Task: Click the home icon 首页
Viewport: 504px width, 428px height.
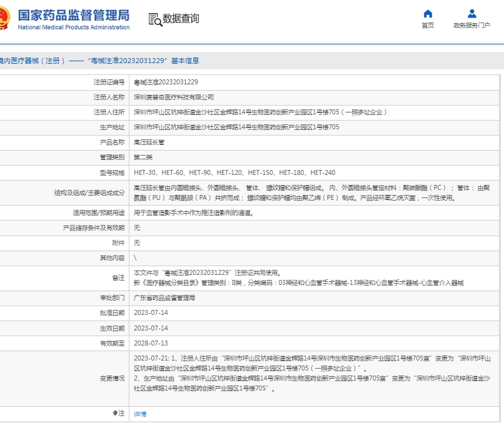Action: tap(428, 14)
